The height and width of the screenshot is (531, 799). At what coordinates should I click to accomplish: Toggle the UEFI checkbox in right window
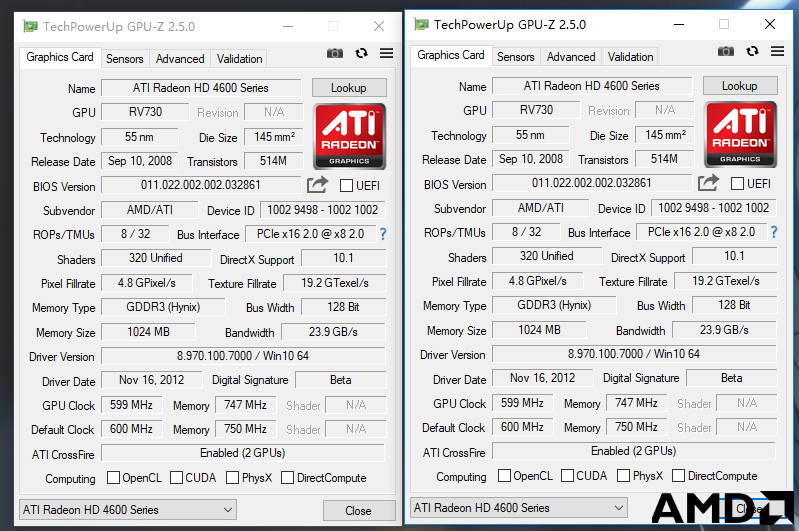click(737, 183)
